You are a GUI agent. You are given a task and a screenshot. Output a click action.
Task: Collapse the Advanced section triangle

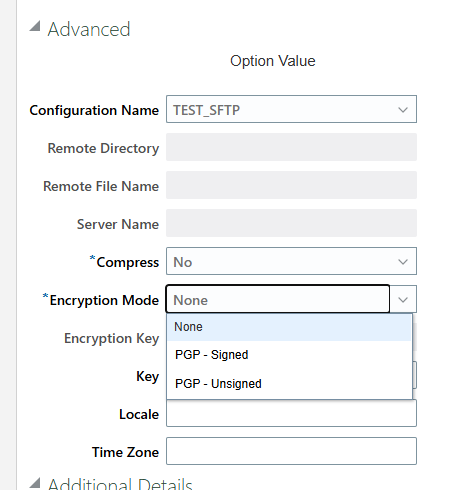coord(35,26)
